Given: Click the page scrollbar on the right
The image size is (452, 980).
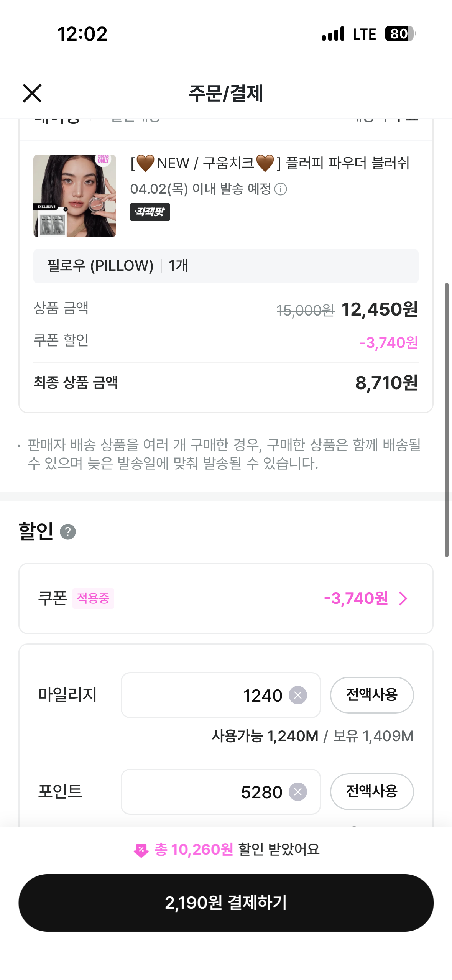Looking at the screenshot, I should 447,419.
